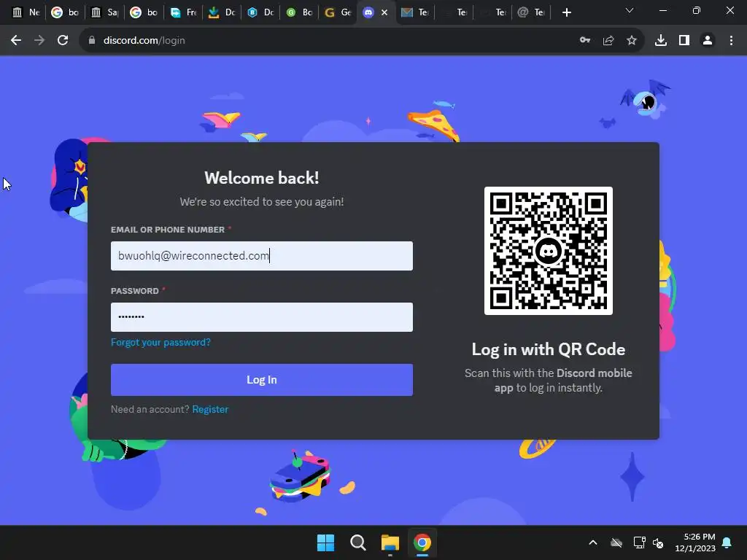Share this page via share icon
This screenshot has height=560, width=747.
coord(608,41)
